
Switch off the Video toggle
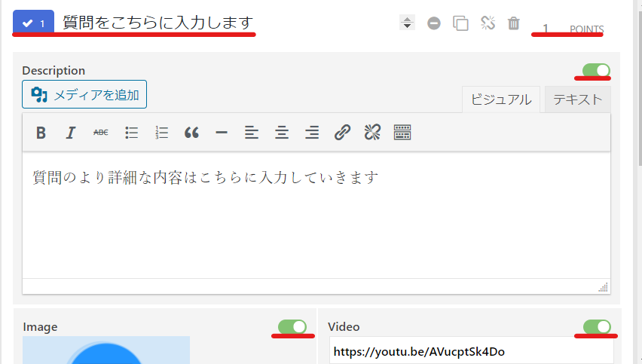598,326
